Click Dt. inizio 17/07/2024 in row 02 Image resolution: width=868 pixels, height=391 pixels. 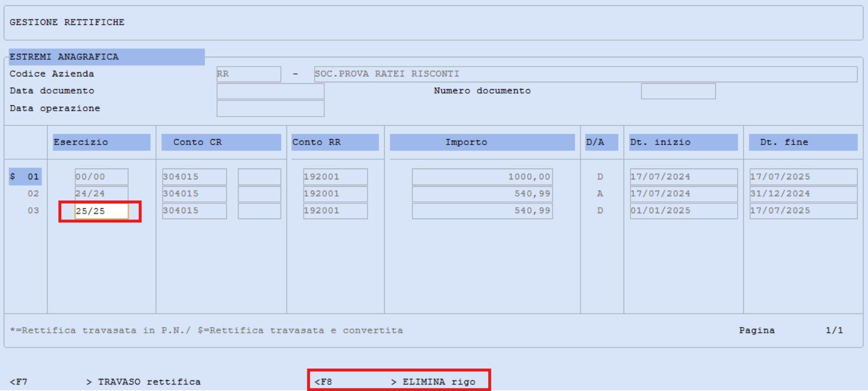pyautogui.click(x=684, y=194)
